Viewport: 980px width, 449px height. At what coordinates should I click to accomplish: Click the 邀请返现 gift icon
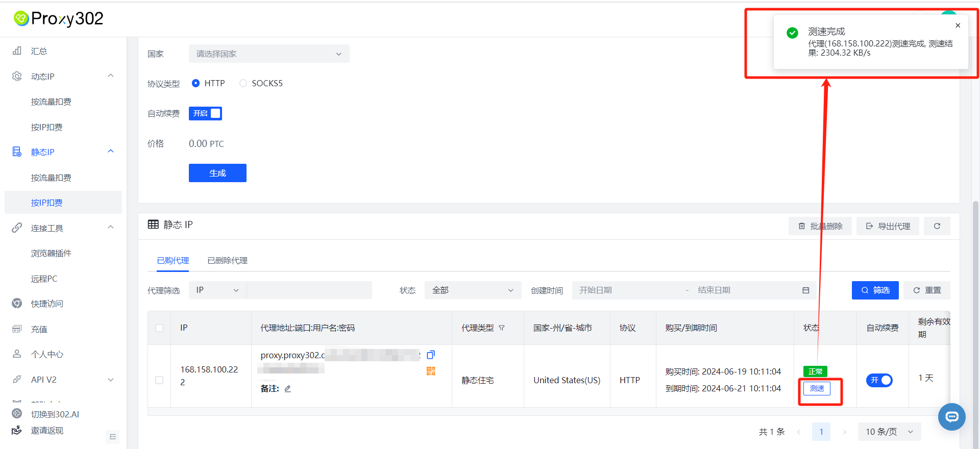(17, 430)
